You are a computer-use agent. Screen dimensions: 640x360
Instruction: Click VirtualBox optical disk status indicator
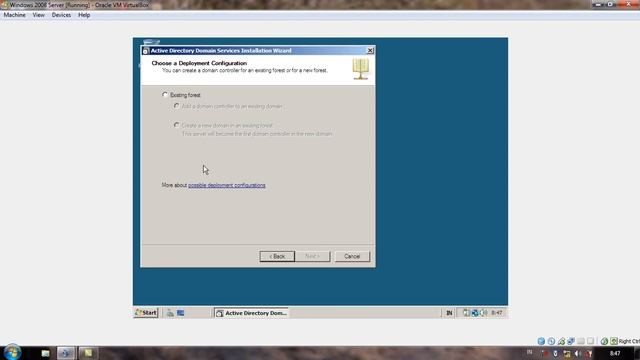tap(551, 341)
